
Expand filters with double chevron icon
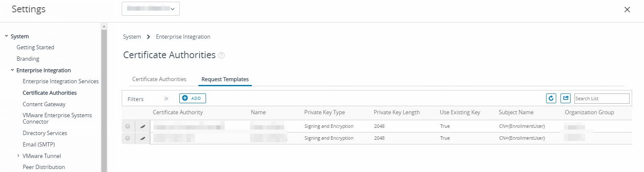(x=166, y=99)
